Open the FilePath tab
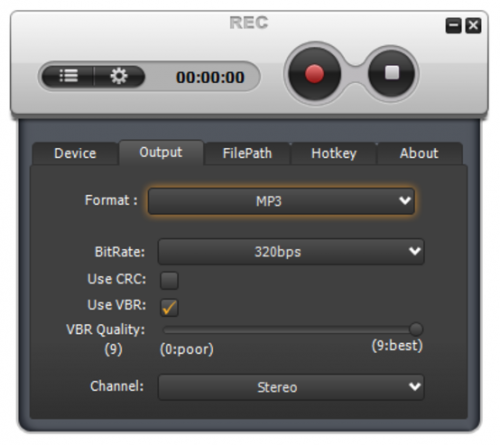Screen dimensions: 500x445 tap(247, 153)
